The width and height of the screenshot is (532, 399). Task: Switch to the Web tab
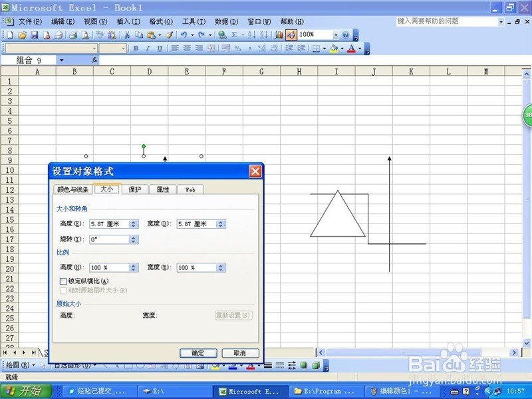tap(190, 190)
